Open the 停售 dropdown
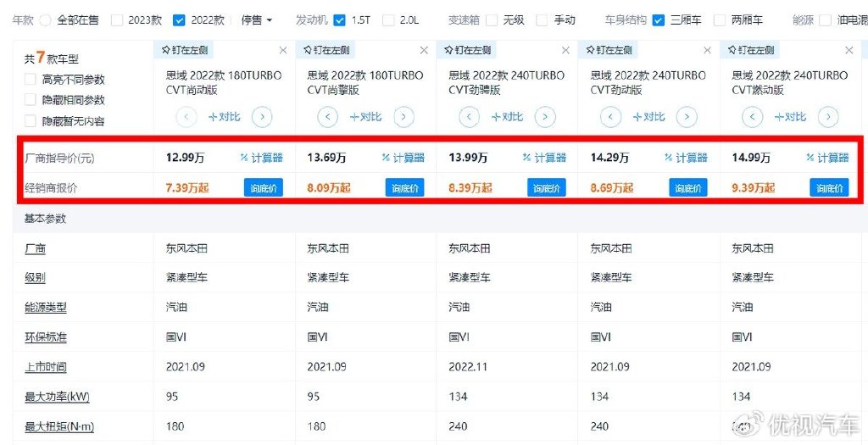The image size is (868, 445). tap(257, 20)
